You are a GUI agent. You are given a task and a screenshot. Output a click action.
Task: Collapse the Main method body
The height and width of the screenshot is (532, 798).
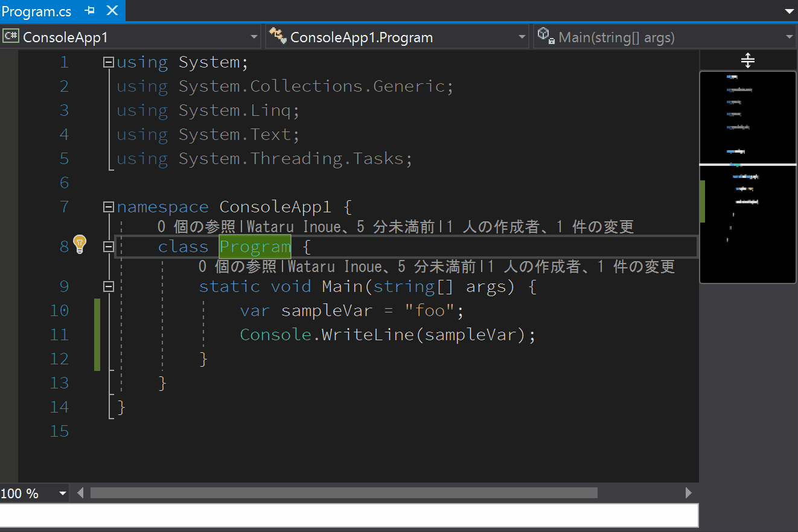107,287
